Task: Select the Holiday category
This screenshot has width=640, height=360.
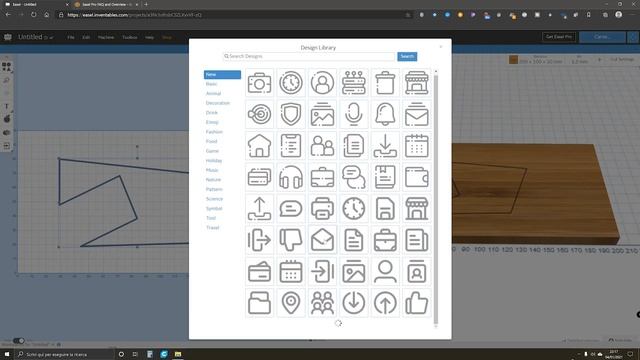Action: (214, 161)
